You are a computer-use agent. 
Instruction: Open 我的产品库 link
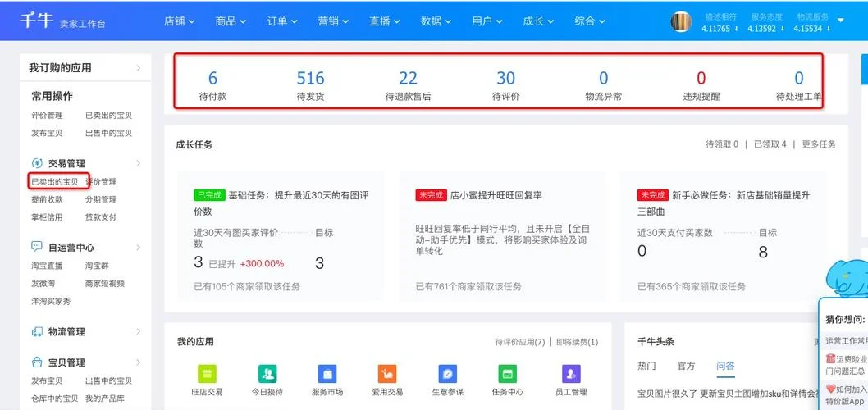point(105,399)
